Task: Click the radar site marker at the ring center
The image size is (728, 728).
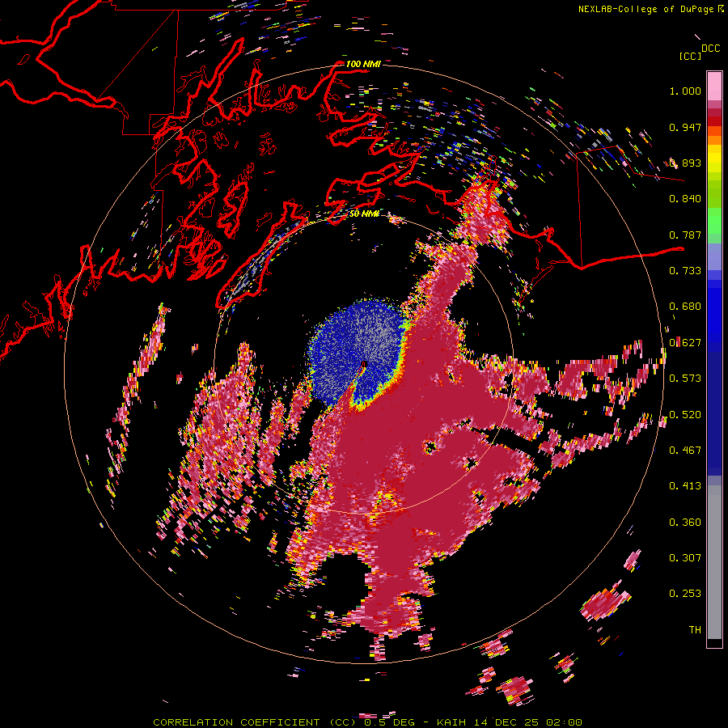Action: click(363, 366)
